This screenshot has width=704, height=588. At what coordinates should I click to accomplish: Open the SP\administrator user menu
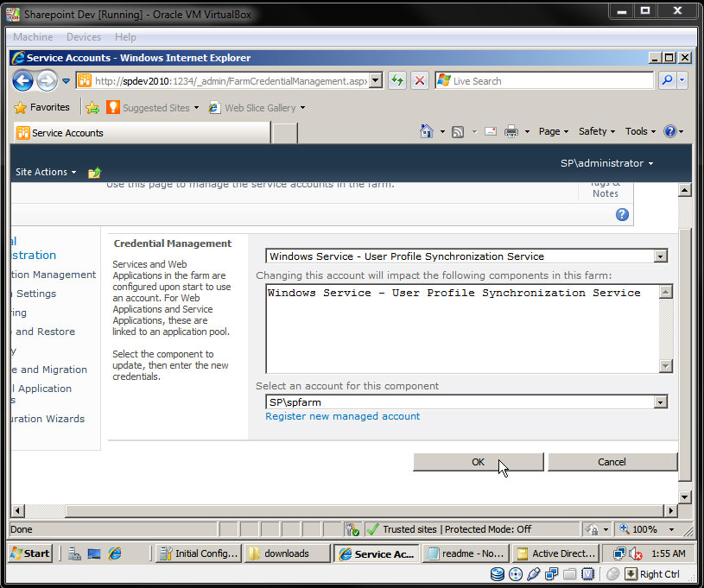[606, 163]
